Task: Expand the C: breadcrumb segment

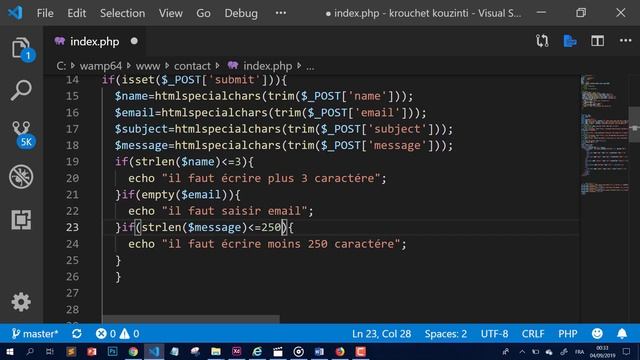Action: [x=61, y=66]
